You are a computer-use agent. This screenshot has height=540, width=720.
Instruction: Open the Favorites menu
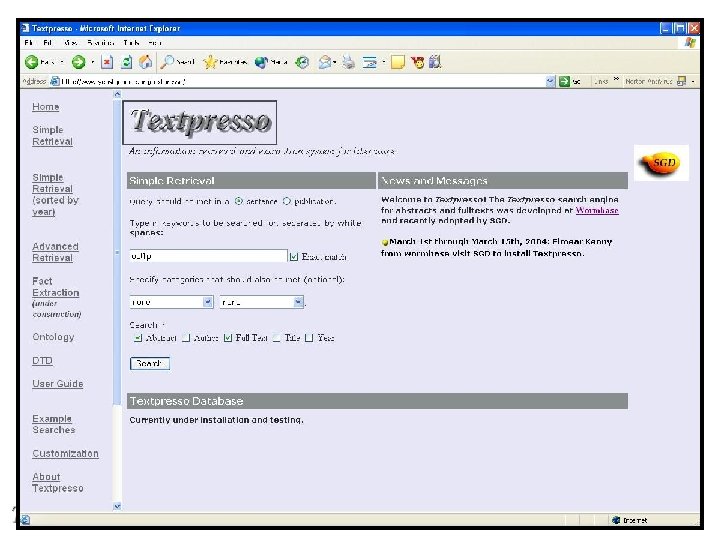click(x=100, y=43)
